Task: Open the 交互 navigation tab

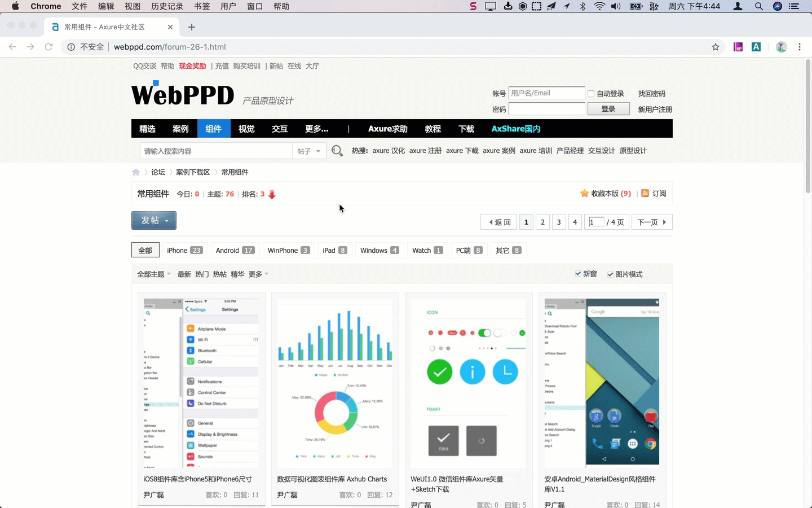Action: click(x=280, y=129)
